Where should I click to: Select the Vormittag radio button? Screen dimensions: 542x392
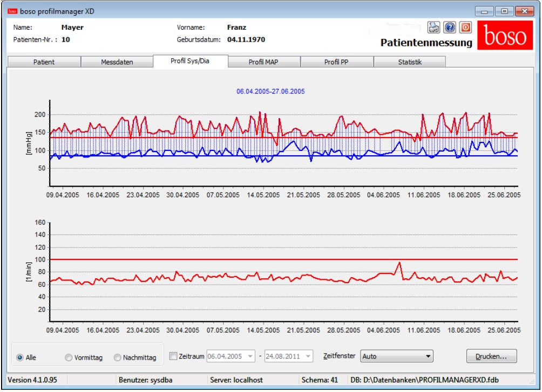[69, 357]
